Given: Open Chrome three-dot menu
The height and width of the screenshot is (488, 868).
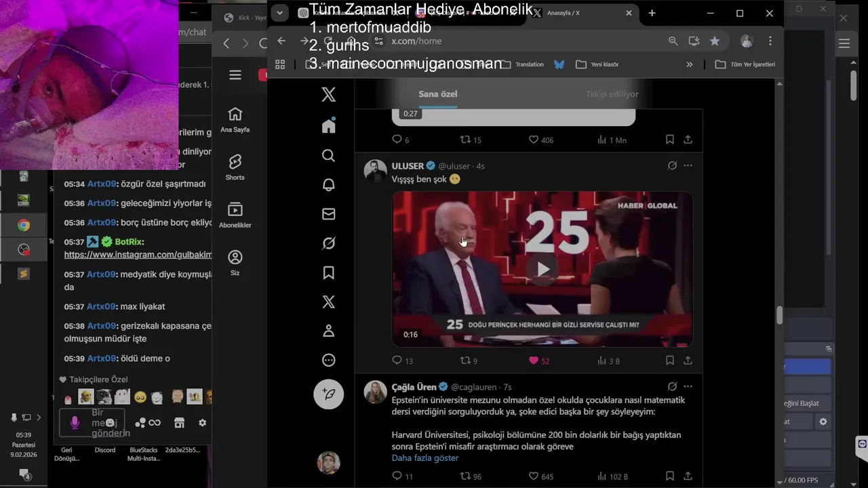Looking at the screenshot, I should 770,41.
